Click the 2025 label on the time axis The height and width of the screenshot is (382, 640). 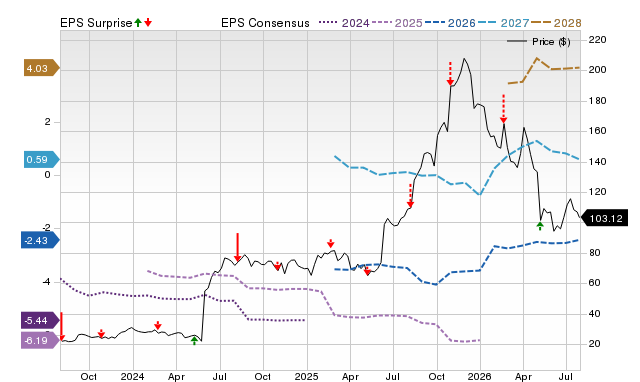tap(306, 376)
